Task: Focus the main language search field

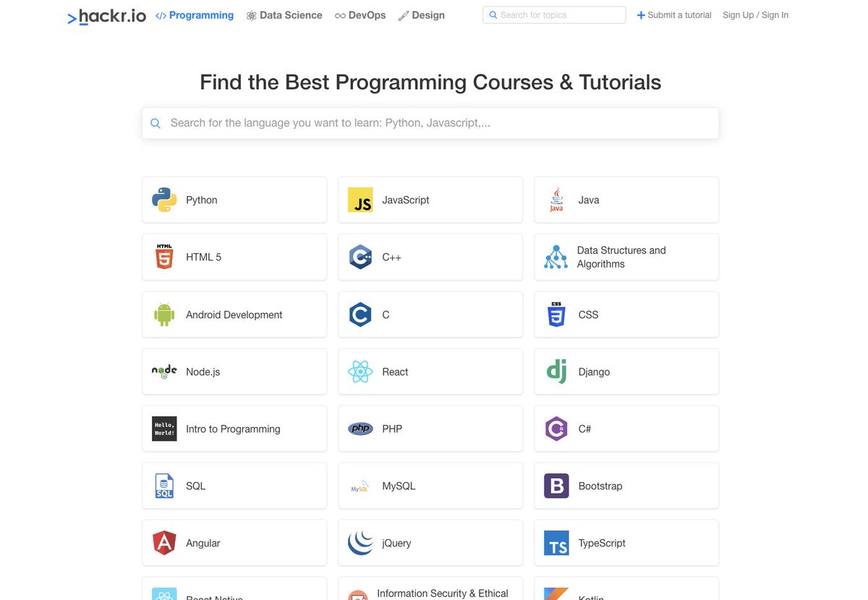Action: click(x=430, y=123)
